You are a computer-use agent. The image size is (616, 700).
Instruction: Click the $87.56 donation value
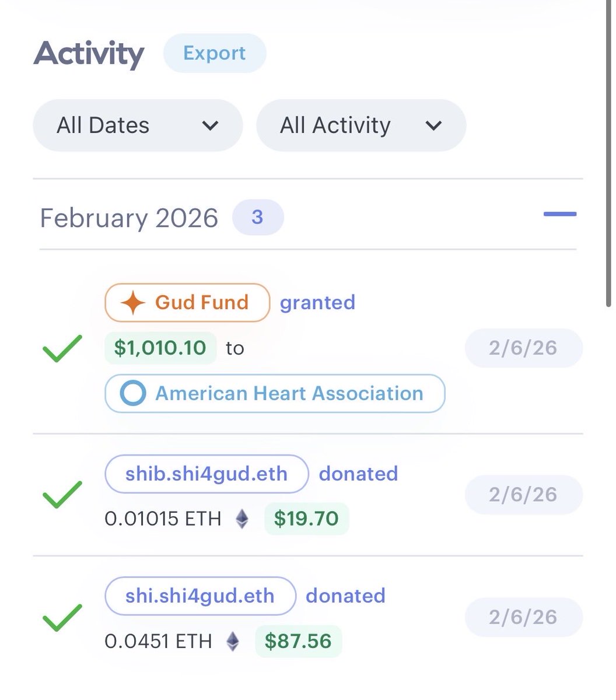[298, 641]
